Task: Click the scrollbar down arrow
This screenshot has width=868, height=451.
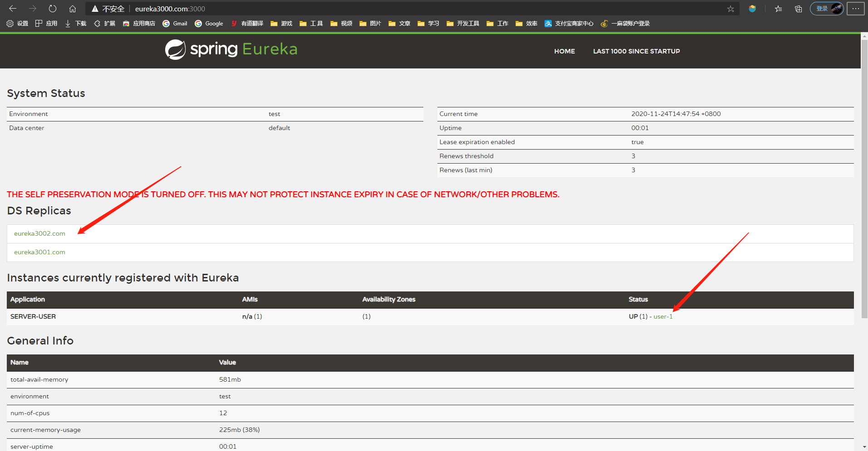Action: (864, 447)
